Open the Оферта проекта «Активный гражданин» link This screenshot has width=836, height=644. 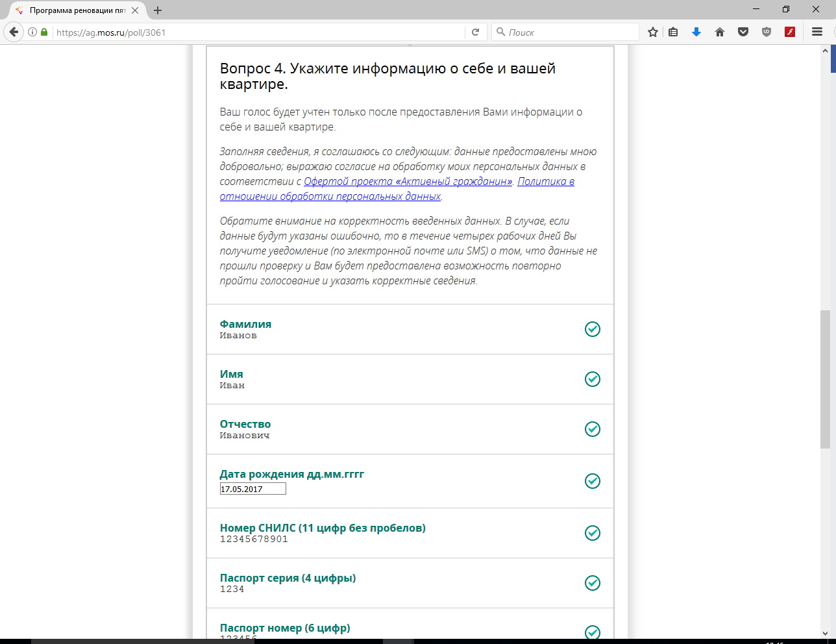click(x=408, y=181)
